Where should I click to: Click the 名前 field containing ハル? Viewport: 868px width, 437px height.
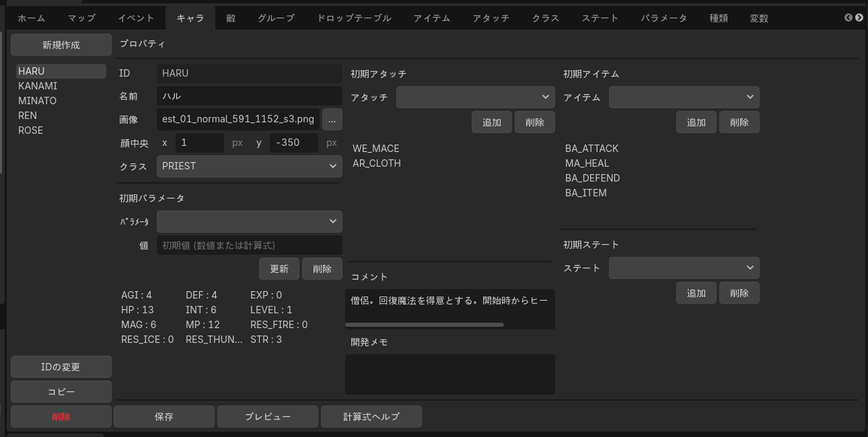[250, 96]
